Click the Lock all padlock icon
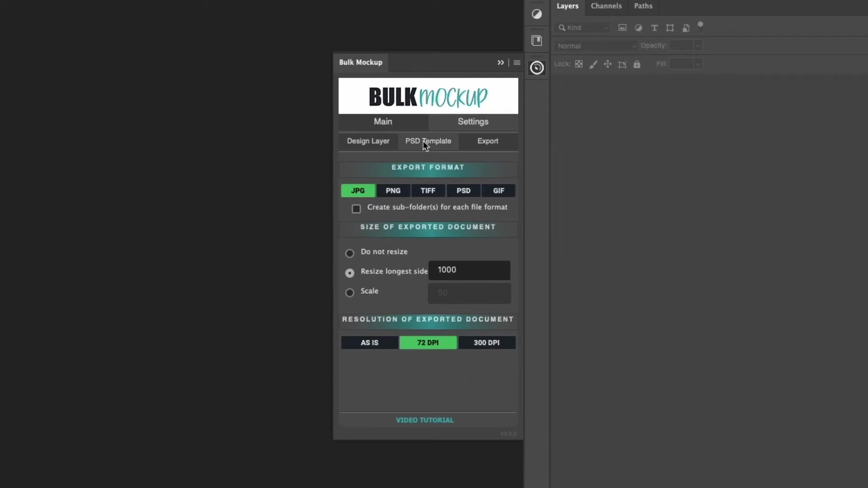The image size is (868, 488). click(637, 64)
